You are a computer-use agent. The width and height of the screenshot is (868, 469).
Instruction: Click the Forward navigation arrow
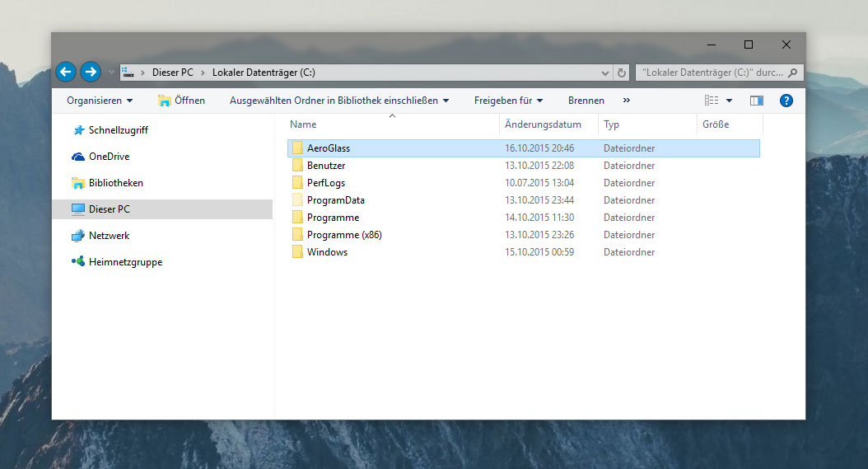(x=91, y=72)
